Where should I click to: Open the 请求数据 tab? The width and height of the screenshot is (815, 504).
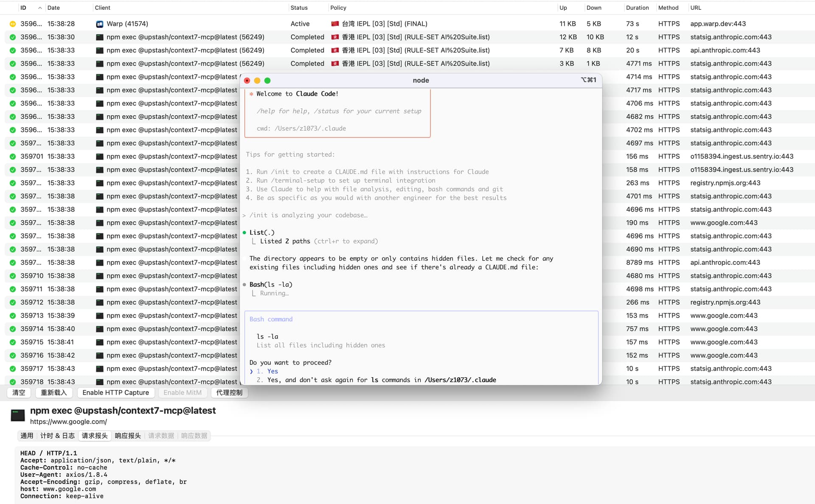[161, 436]
